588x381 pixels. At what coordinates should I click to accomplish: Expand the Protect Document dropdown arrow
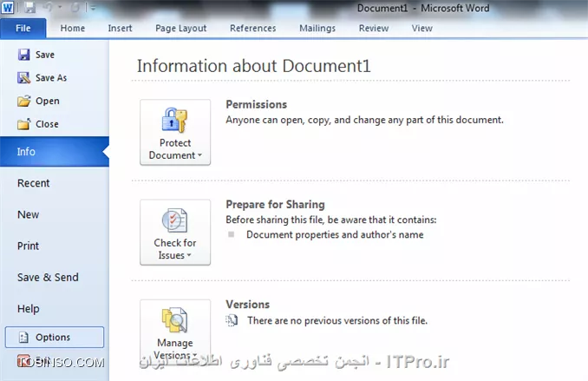pyautogui.click(x=199, y=155)
